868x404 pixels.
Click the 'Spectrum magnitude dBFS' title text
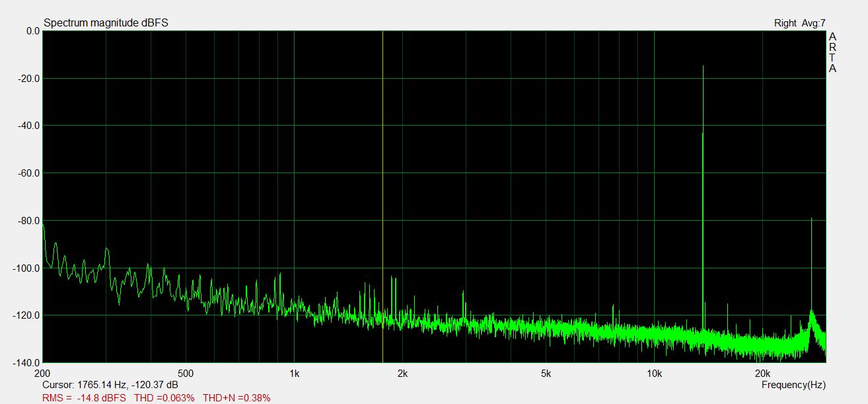click(106, 23)
